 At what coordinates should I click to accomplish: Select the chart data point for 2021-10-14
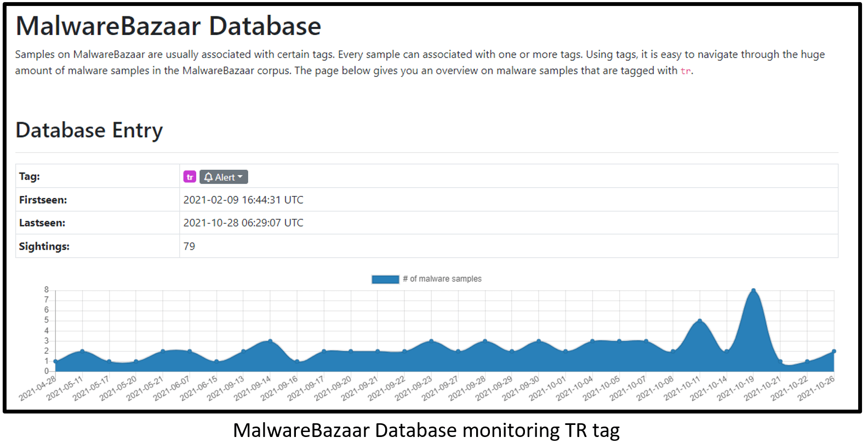(x=727, y=351)
